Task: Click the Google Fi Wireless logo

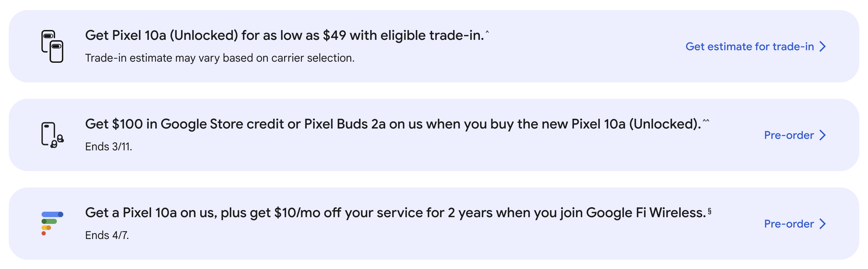Action: pyautogui.click(x=52, y=223)
